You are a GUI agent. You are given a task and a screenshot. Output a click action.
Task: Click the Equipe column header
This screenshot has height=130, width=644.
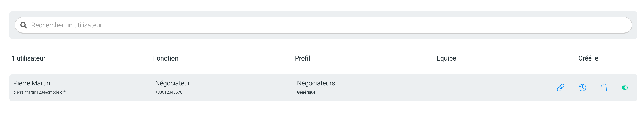coord(446,58)
